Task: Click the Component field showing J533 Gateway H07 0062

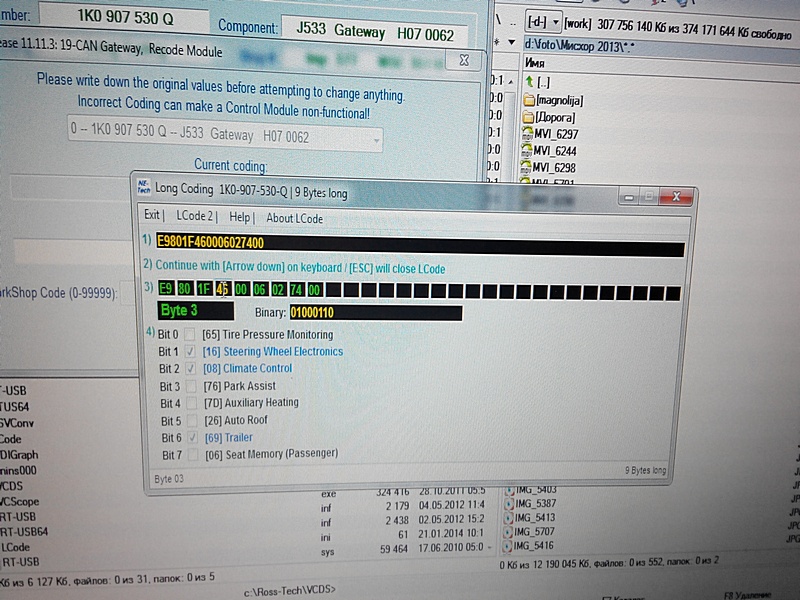Action: [375, 31]
